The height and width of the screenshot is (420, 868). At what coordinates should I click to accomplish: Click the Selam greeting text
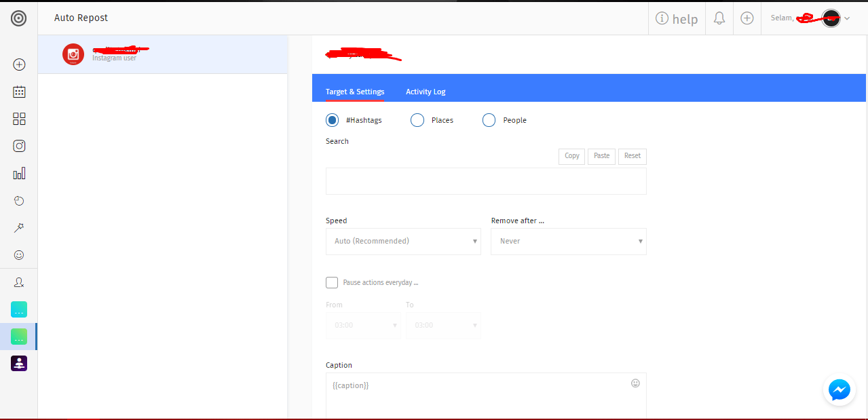[782, 18]
